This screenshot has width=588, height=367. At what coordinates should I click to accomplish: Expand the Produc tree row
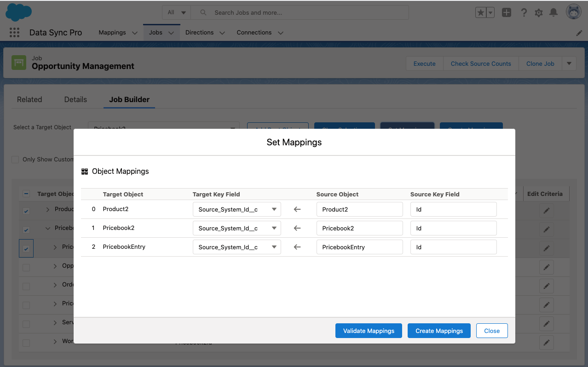[48, 209]
